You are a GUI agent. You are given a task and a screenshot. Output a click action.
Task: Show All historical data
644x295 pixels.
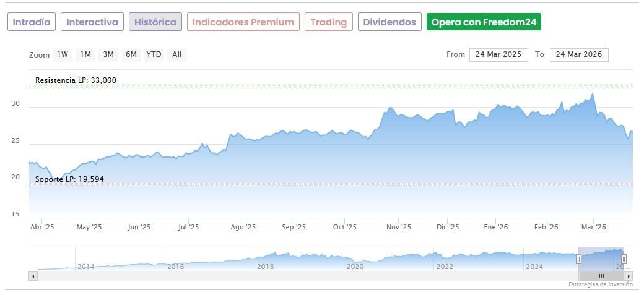177,54
